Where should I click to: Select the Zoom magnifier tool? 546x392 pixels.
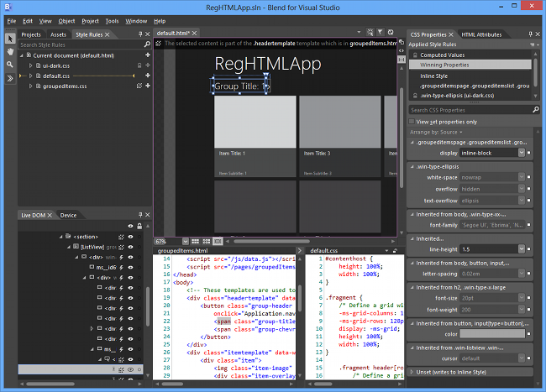point(10,65)
